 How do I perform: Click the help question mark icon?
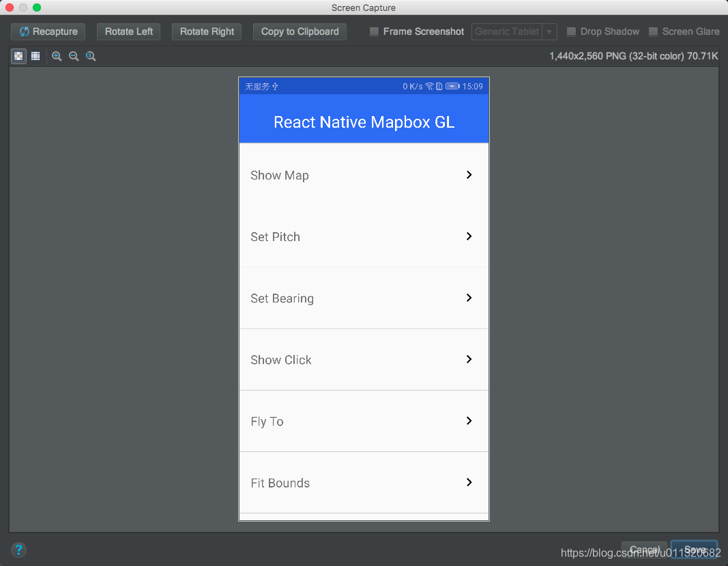pyautogui.click(x=18, y=550)
